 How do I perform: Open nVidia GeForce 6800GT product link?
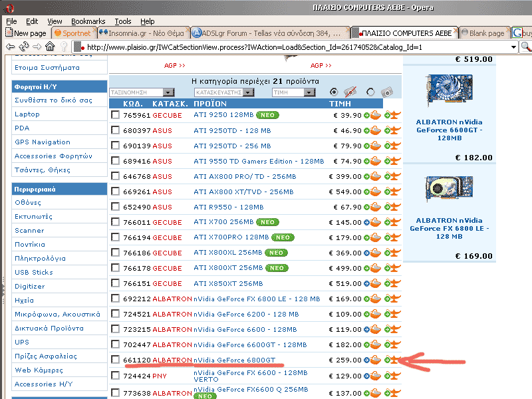[235, 360]
